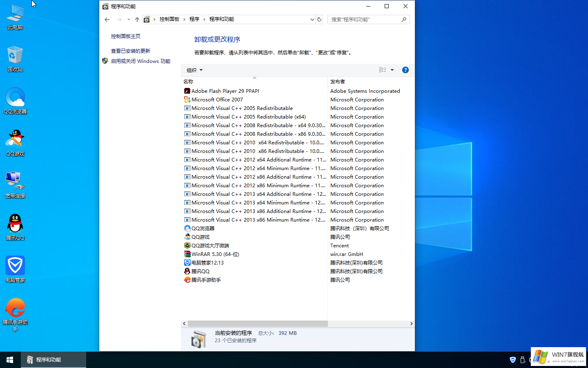
Task: Click the search magnifier icon
Action: click(x=404, y=19)
